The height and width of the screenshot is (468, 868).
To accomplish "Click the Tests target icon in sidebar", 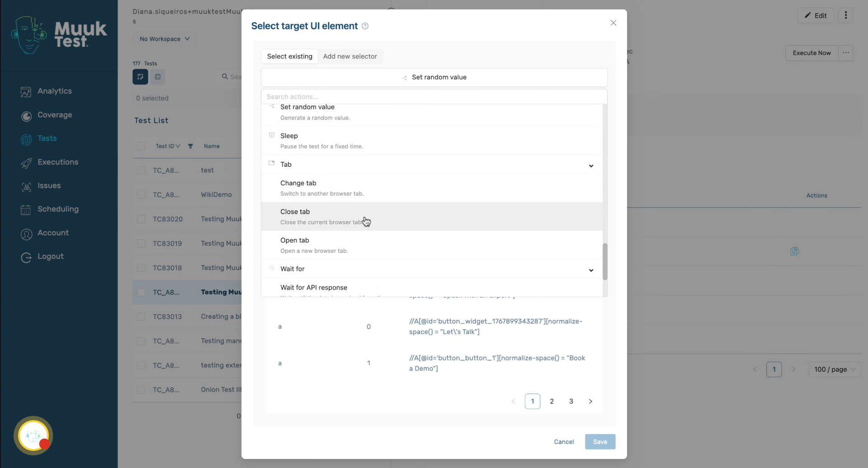I will point(26,139).
